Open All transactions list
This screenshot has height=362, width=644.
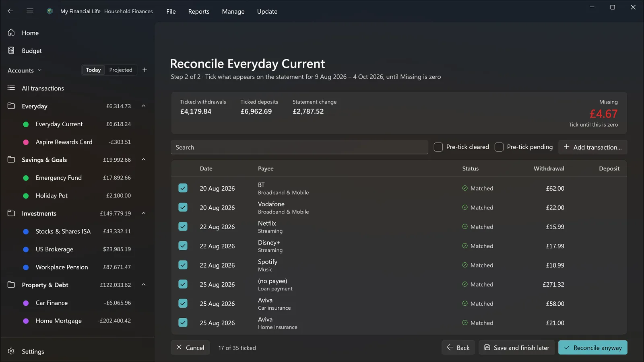point(43,88)
